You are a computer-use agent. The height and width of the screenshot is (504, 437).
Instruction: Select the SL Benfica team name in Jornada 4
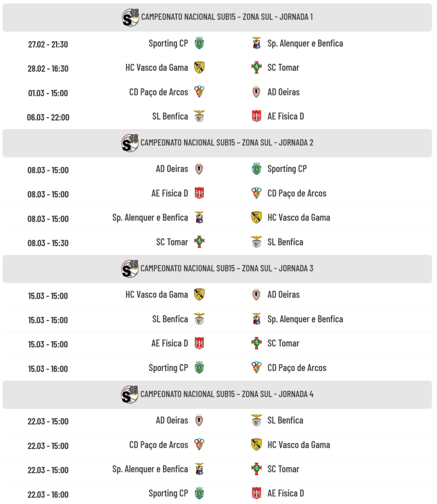pyautogui.click(x=285, y=420)
